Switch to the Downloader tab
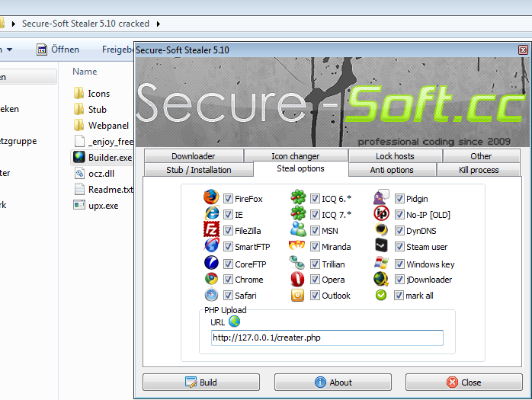 (x=194, y=156)
